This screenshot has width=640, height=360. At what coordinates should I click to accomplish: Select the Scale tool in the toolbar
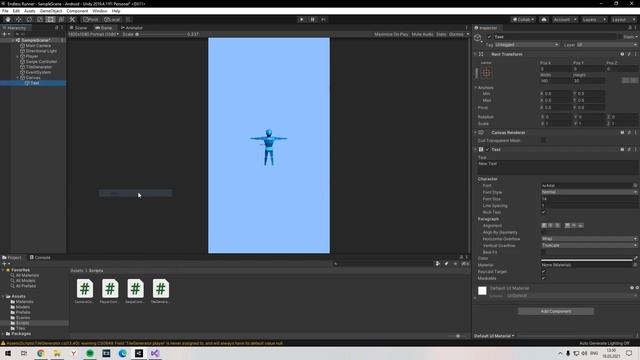[x=40, y=20]
